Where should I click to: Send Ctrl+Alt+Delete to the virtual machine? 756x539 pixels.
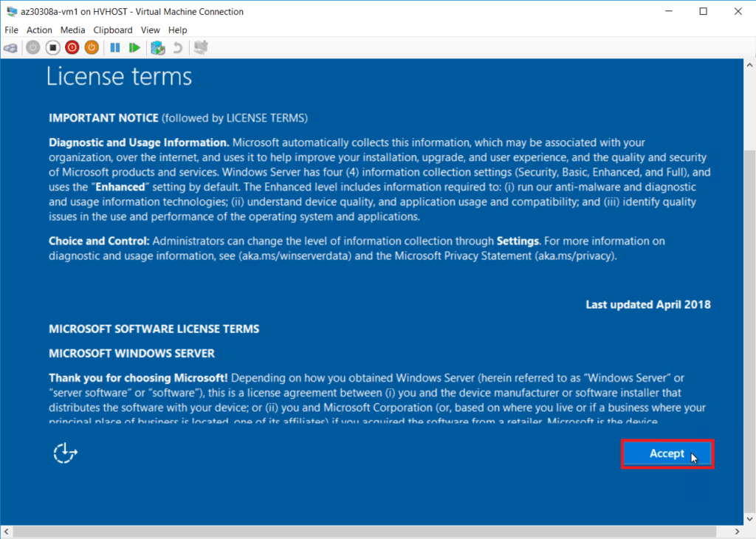[x=11, y=47]
